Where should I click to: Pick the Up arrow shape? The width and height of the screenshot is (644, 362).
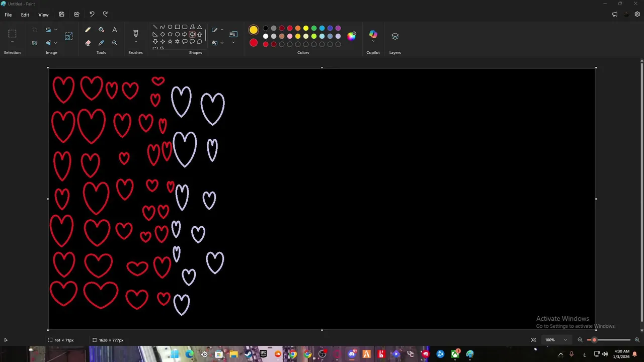[x=200, y=34]
